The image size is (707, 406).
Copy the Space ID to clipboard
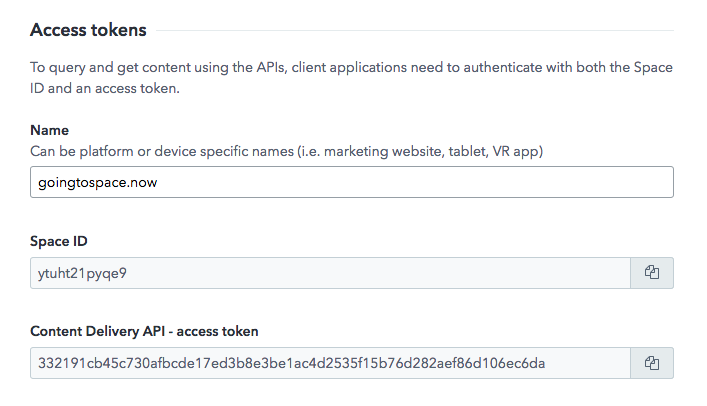point(652,273)
